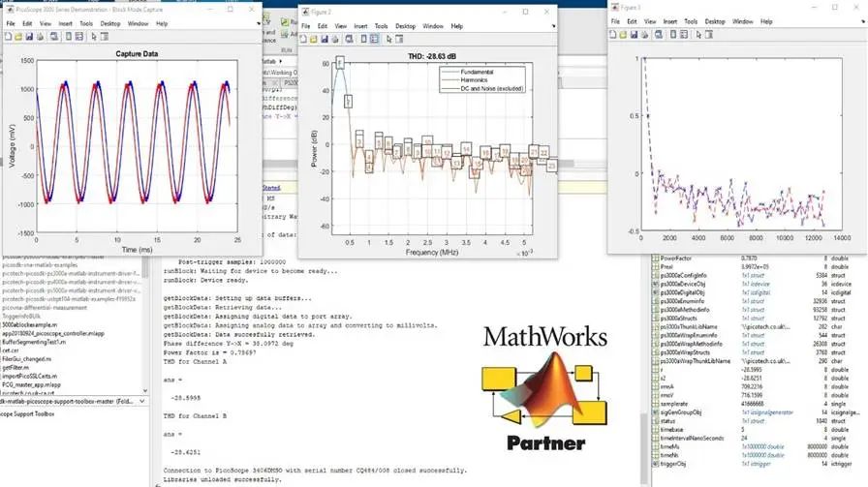Click Insert Colorbar icon in Figure 2 toolbar
The image size is (868, 487).
363,39
